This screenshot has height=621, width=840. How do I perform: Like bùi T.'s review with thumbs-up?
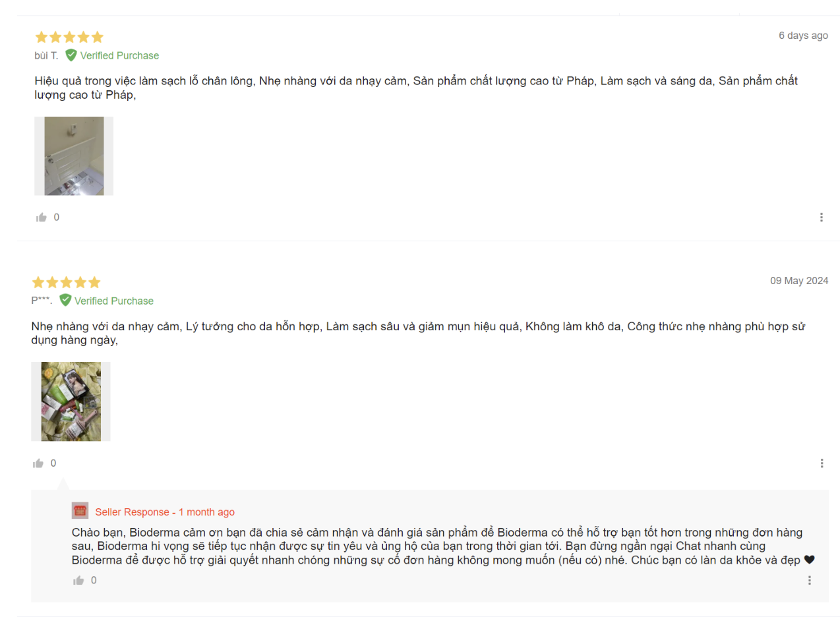(x=42, y=217)
